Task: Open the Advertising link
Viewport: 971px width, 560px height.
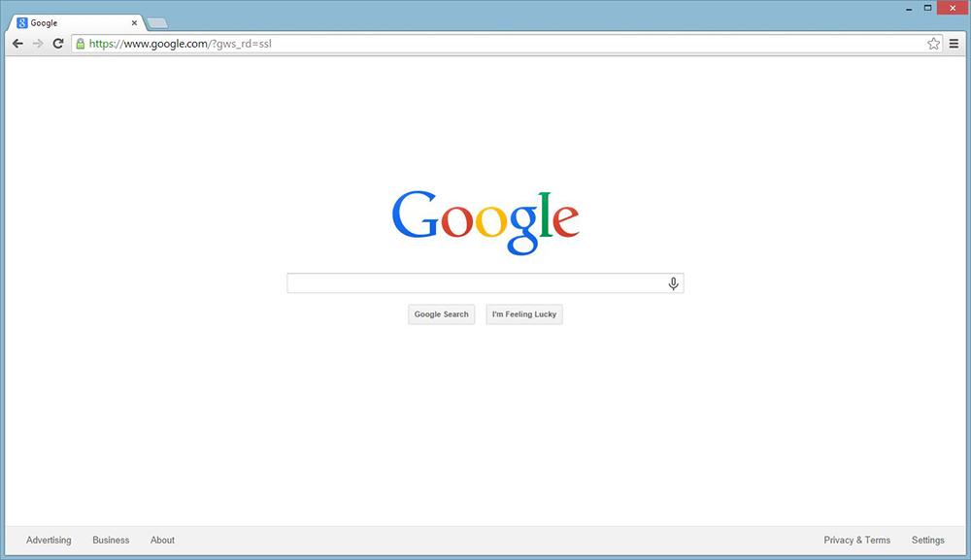Action: 49,540
